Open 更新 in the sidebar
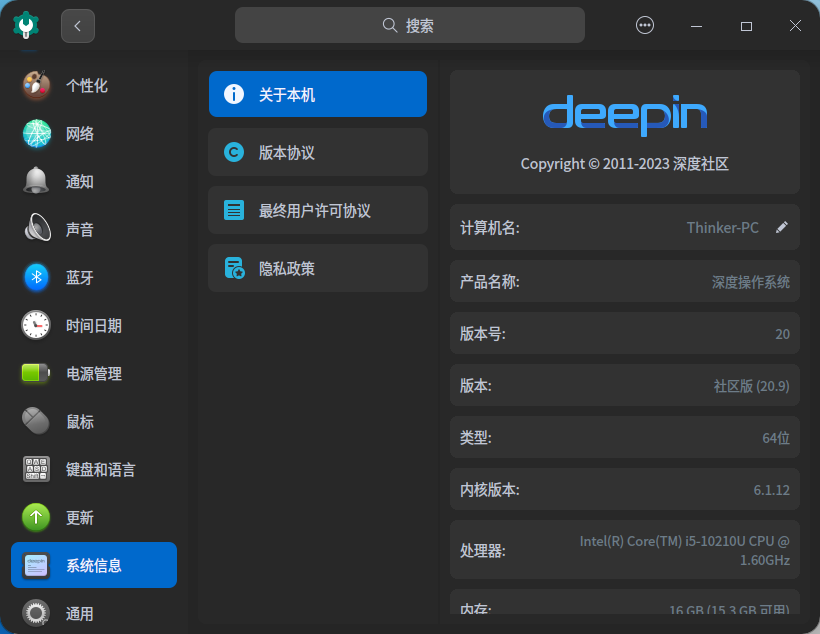The image size is (820, 634). point(94,517)
